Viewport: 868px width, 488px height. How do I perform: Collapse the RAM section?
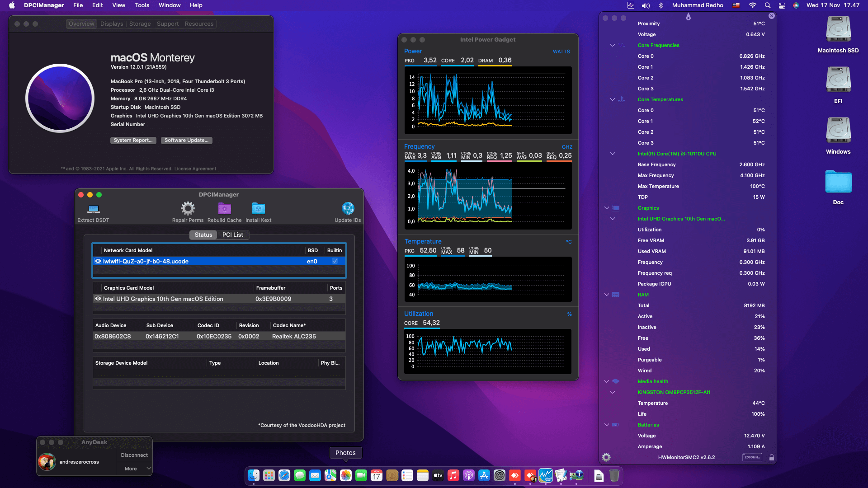(607, 295)
